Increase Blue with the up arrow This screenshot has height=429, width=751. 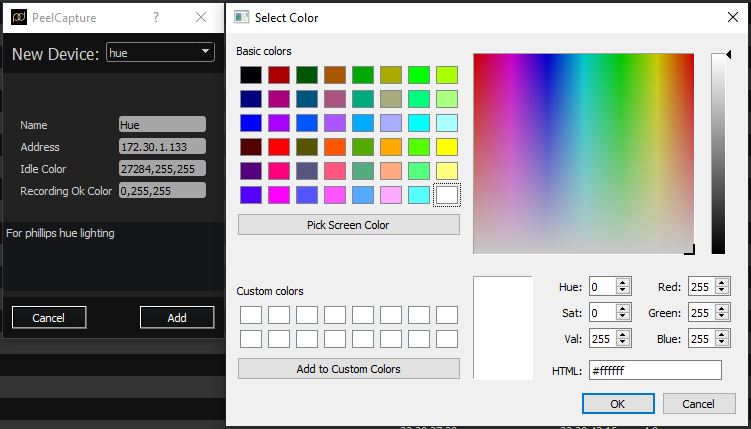coord(722,334)
